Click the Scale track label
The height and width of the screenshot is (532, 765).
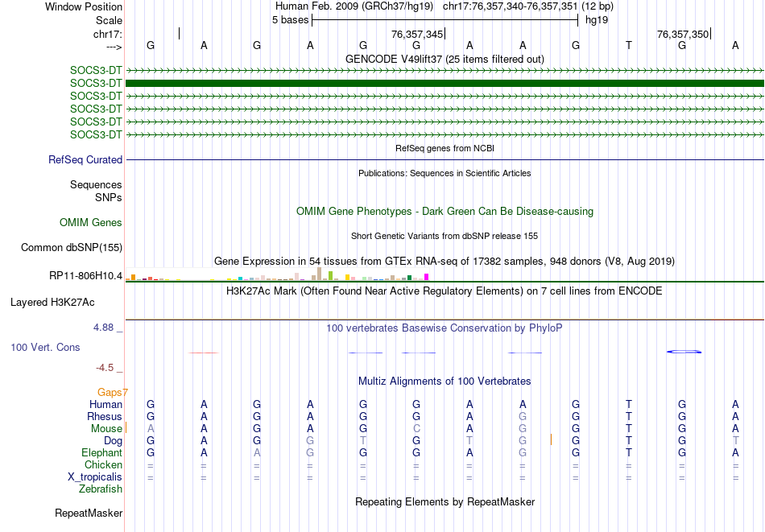(109, 20)
